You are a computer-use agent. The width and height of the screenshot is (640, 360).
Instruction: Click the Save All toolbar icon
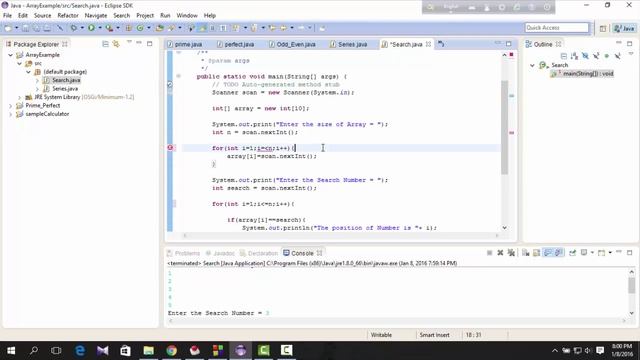(x=36, y=28)
